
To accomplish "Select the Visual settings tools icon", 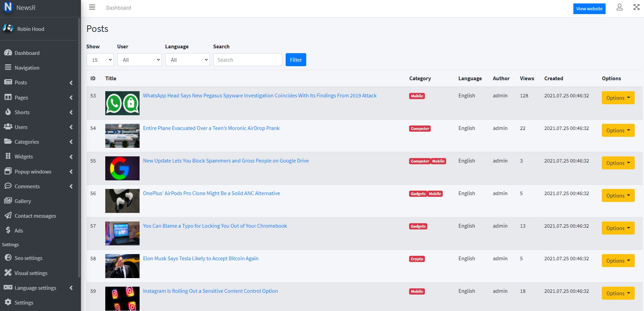I will 8,273.
